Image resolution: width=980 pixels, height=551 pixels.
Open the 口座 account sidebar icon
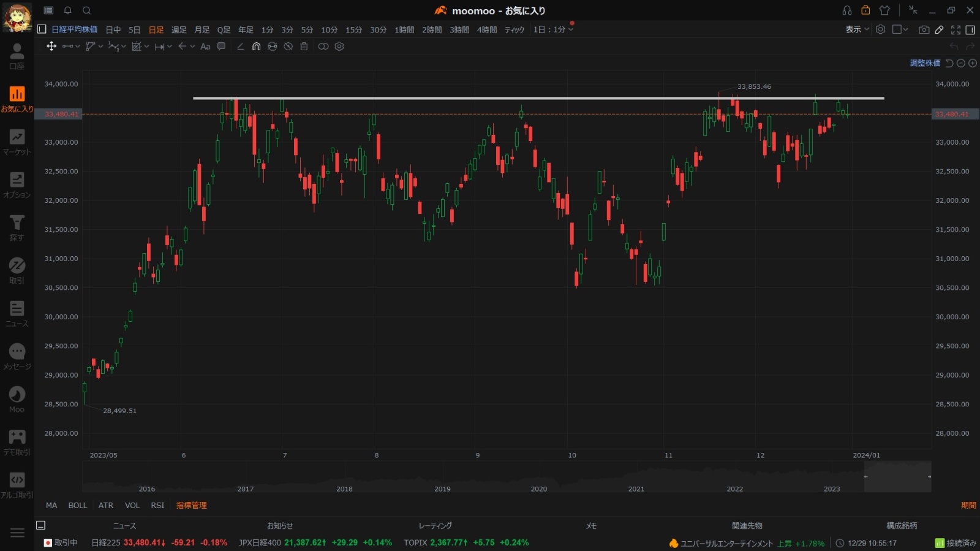pyautogui.click(x=17, y=56)
